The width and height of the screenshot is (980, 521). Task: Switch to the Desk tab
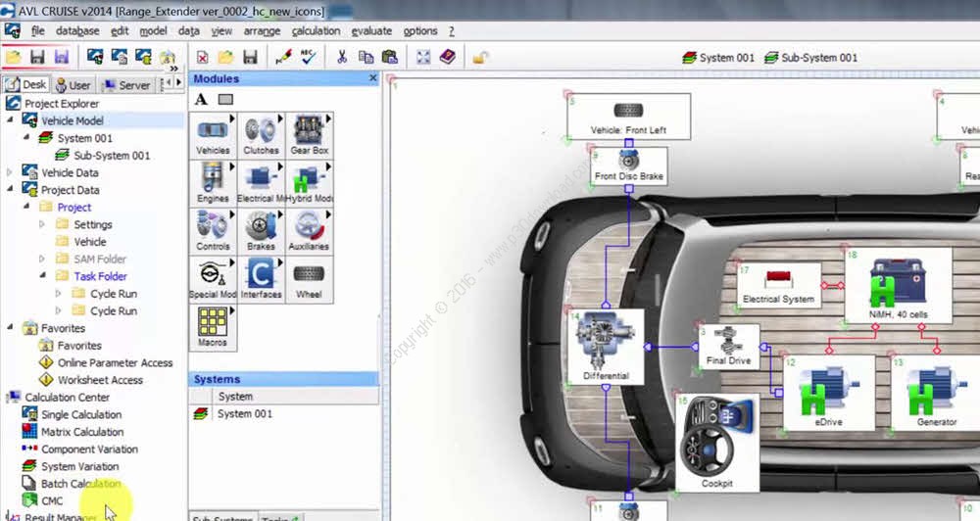tap(25, 84)
